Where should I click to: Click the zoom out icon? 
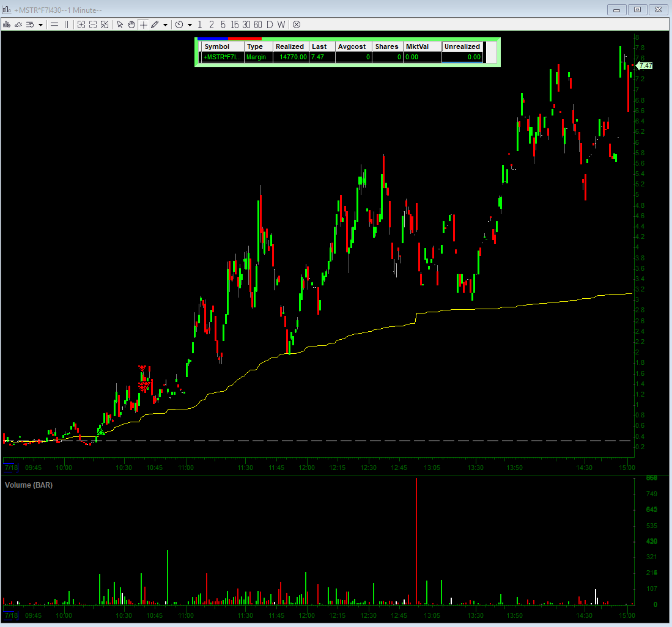(x=92, y=25)
